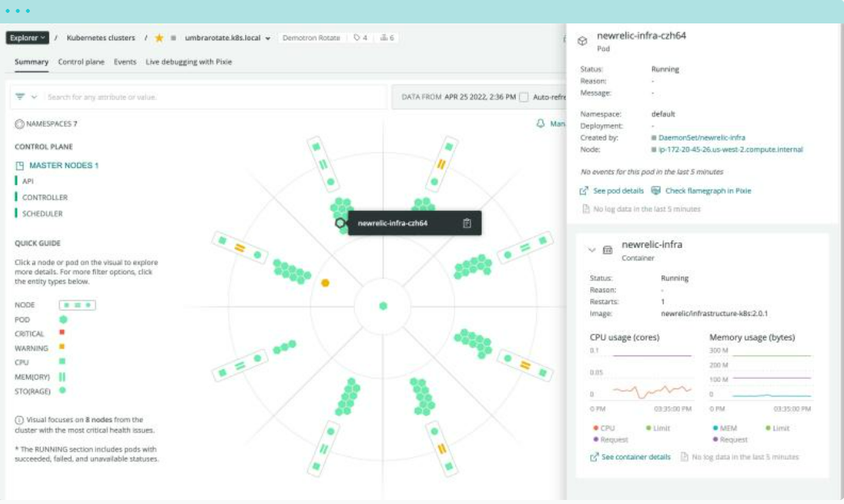Click the center green cluster dot
Viewport: 844px width, 504px height.
(x=383, y=306)
